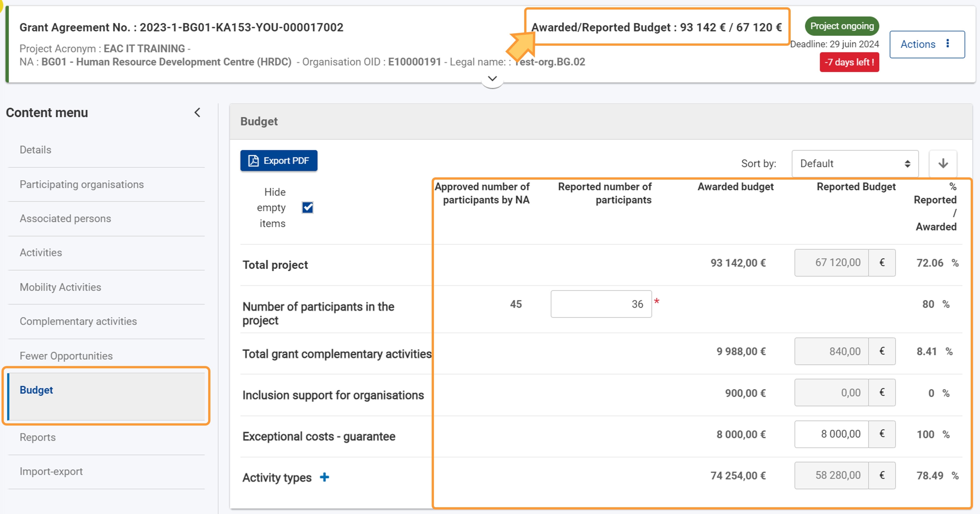Open the Actions three-dot menu
980x514 pixels.
pos(927,44)
